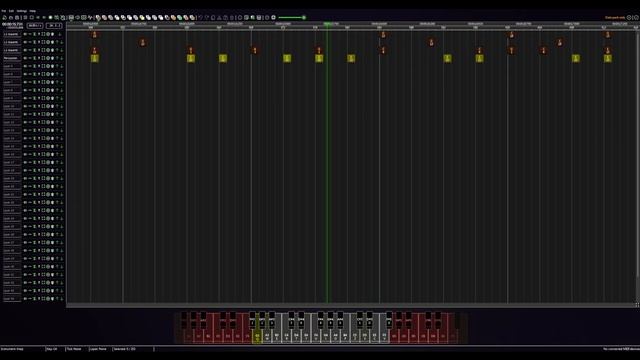Adjust the green master volume slider
This screenshot has width=640, height=360.
click(x=292, y=18)
